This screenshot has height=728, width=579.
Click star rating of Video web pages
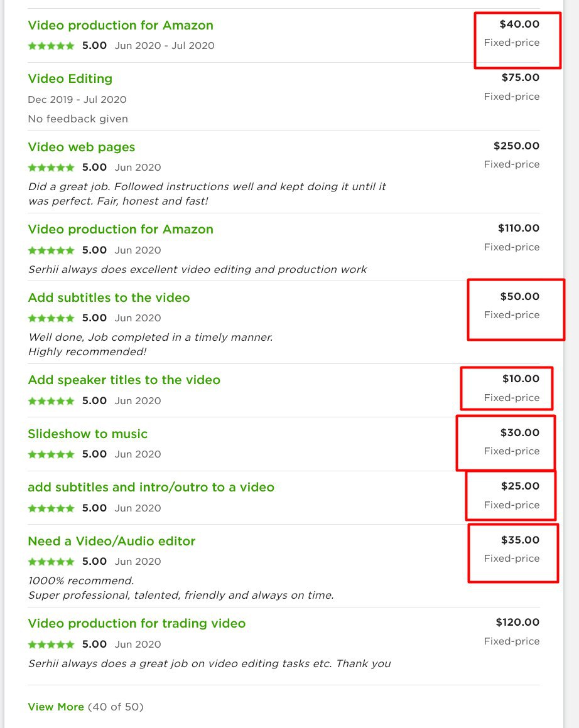click(x=51, y=168)
